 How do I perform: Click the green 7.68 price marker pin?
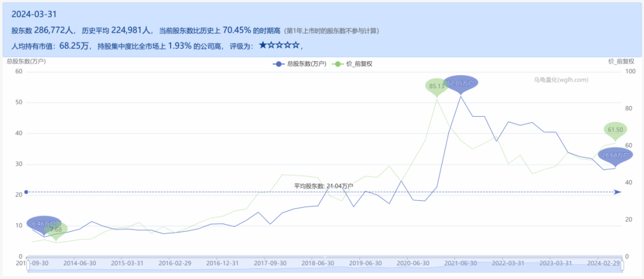pos(55,229)
